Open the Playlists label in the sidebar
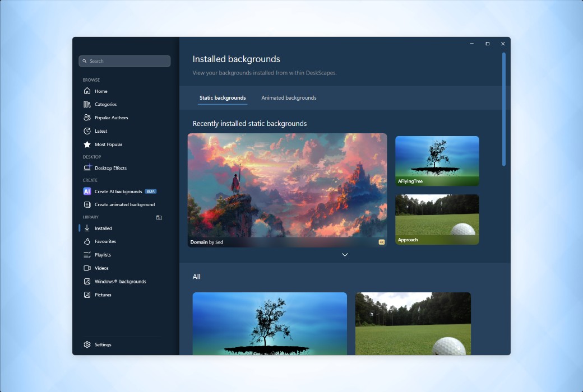583x392 pixels. pyautogui.click(x=103, y=255)
